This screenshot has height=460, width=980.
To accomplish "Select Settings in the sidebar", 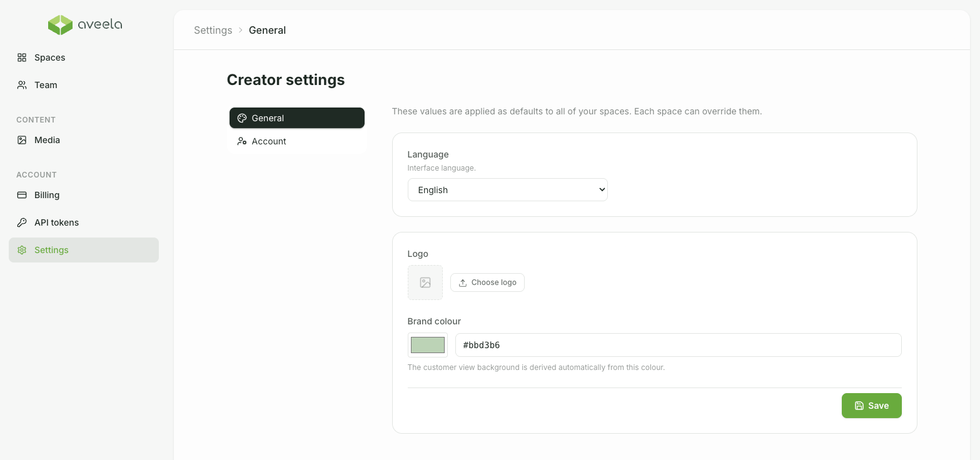I will (x=84, y=250).
